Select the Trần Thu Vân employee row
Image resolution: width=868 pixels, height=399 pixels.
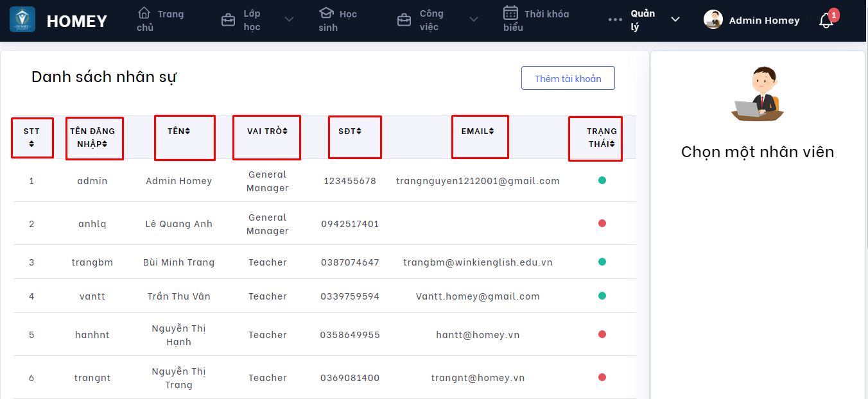178,296
